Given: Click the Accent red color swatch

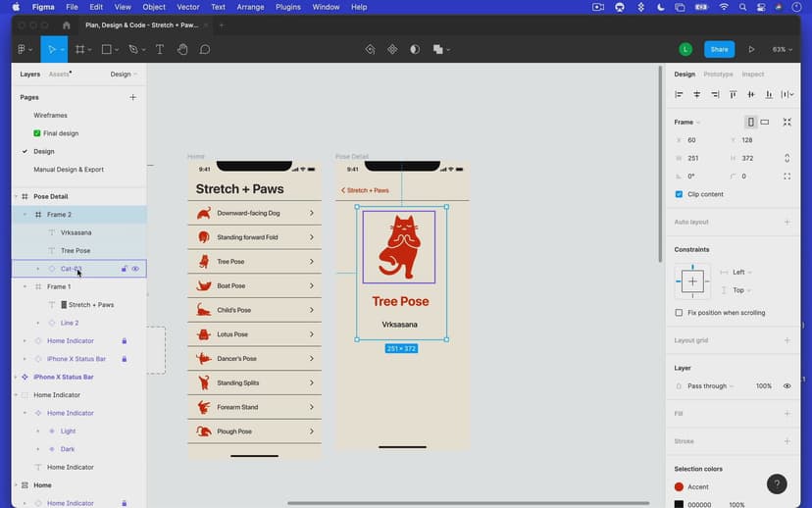Looking at the screenshot, I should [x=679, y=486].
